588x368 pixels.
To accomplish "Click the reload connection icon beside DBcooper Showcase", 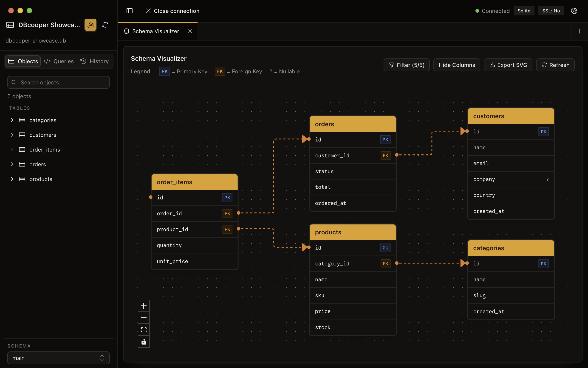I will 105,25.
